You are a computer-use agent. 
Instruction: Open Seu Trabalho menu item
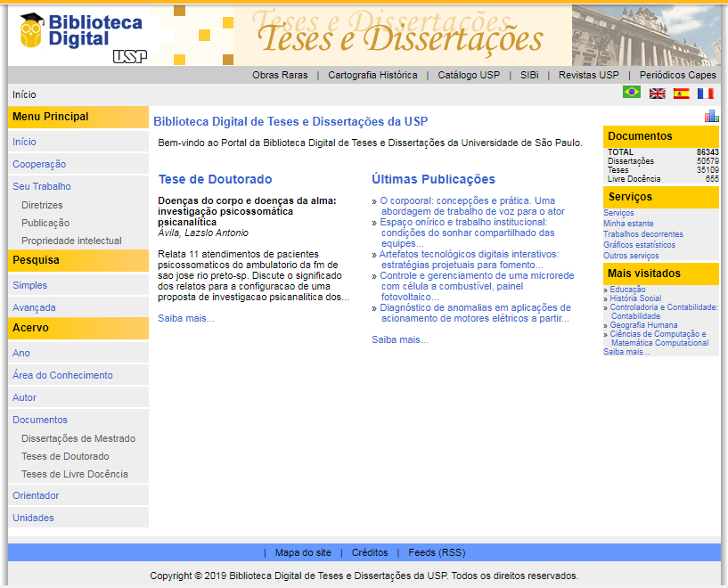42,186
